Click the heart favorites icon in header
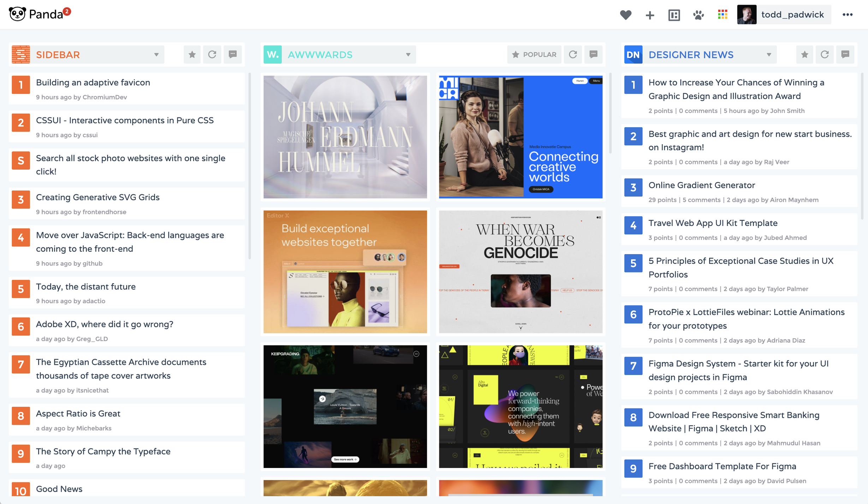Screen dimensions: 868x504 pyautogui.click(x=625, y=15)
